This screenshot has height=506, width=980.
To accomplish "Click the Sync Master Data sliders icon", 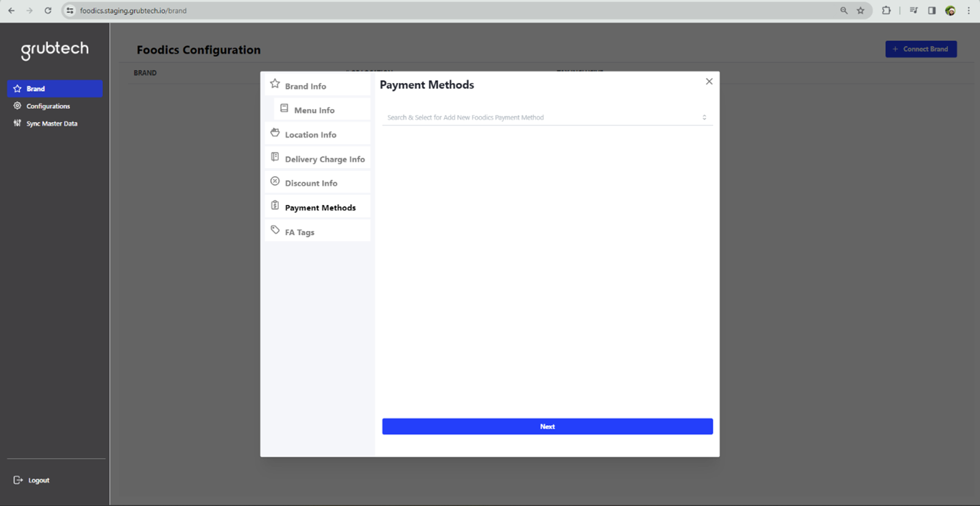I will 18,123.
